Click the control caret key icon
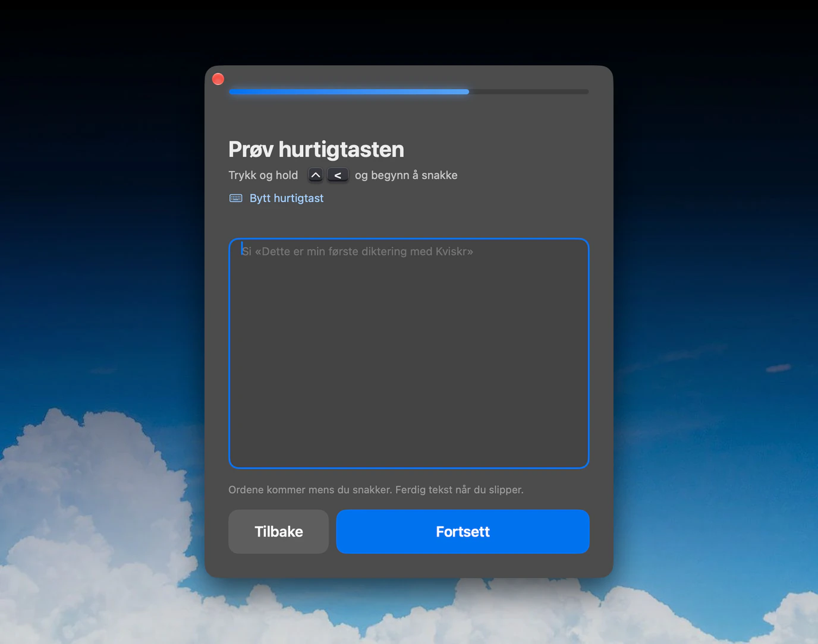This screenshot has width=818, height=644. 316,175
